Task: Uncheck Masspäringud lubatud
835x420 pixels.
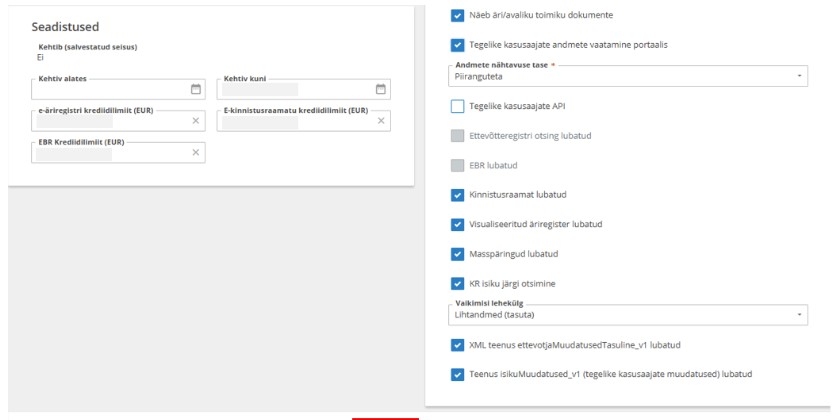Action: (x=457, y=254)
